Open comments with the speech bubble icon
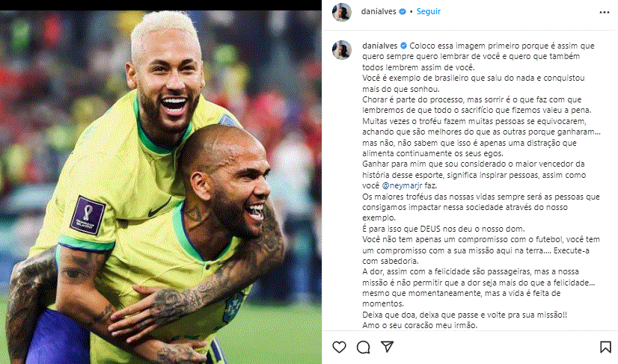This screenshot has width=618, height=364. [x=363, y=347]
